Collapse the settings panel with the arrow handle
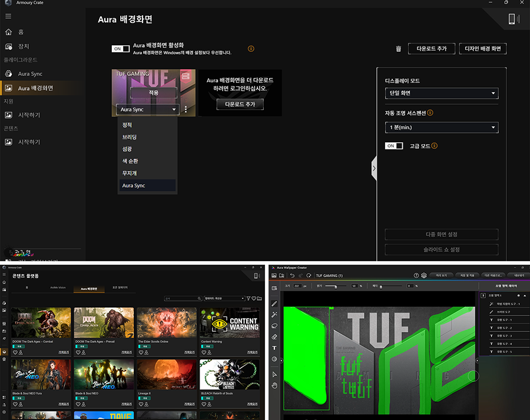Viewport: 530px width, 420px height. [x=374, y=168]
